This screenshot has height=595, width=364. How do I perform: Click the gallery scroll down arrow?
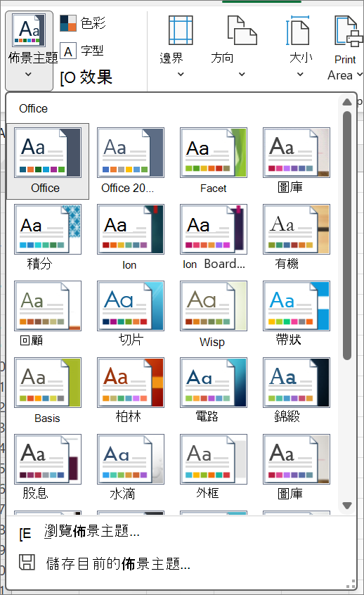coord(347,506)
